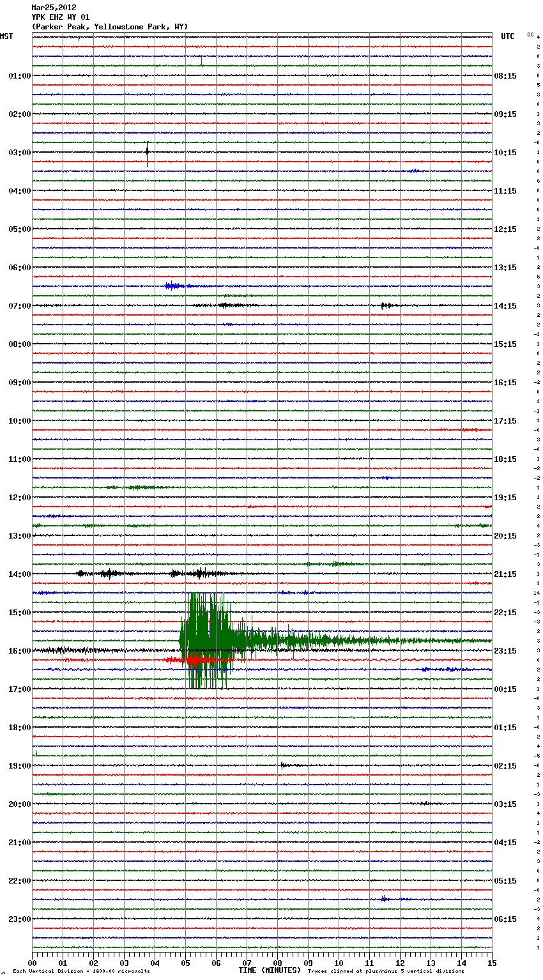Click the 06:00 MST time label
Image resolution: width=543 pixels, height=980 pixels.
[x=20, y=268]
